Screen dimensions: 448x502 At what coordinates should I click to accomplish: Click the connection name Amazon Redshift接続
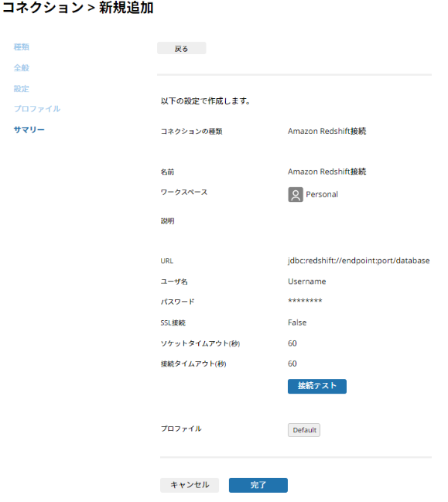(x=327, y=172)
